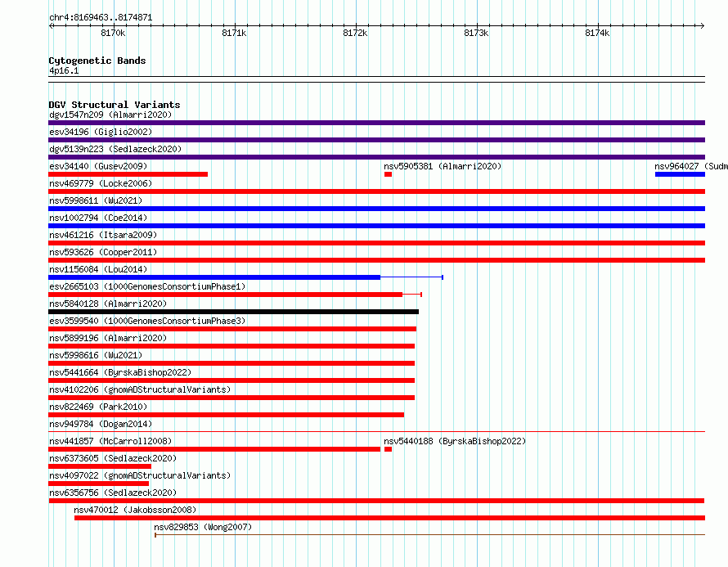This screenshot has height=567, width=728.
Task: Select the blue bar under nsv5998611
Action: [376, 209]
